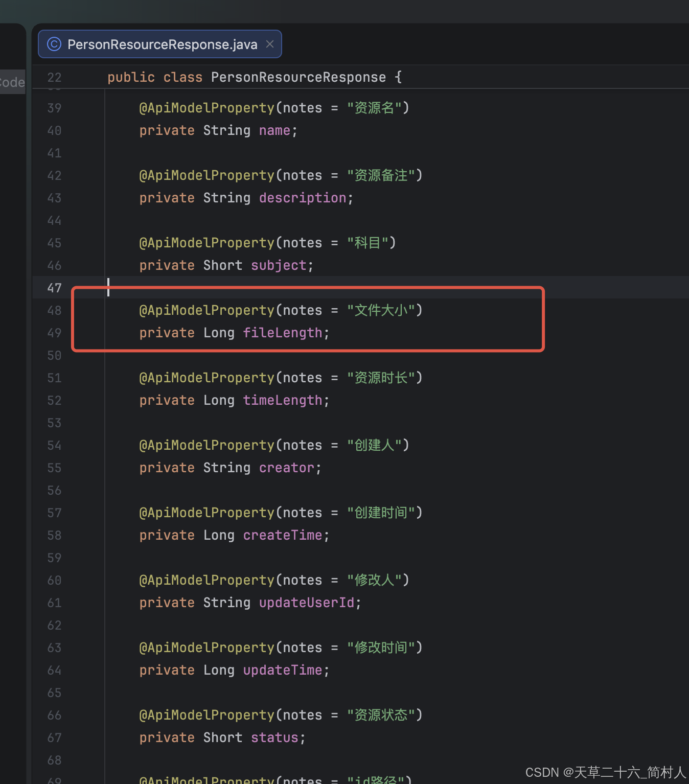
Task: Click the "修改人" string on line 60
Action: [x=374, y=580]
